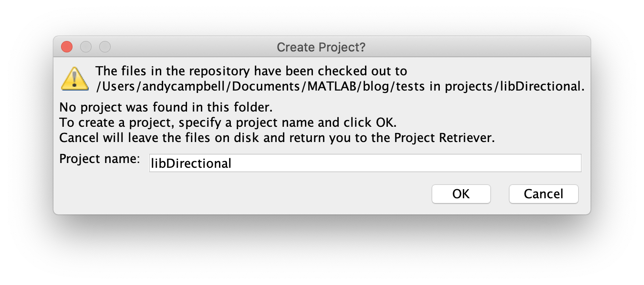Click the checked-out repository message line
The image size is (644, 285).
[x=251, y=71]
